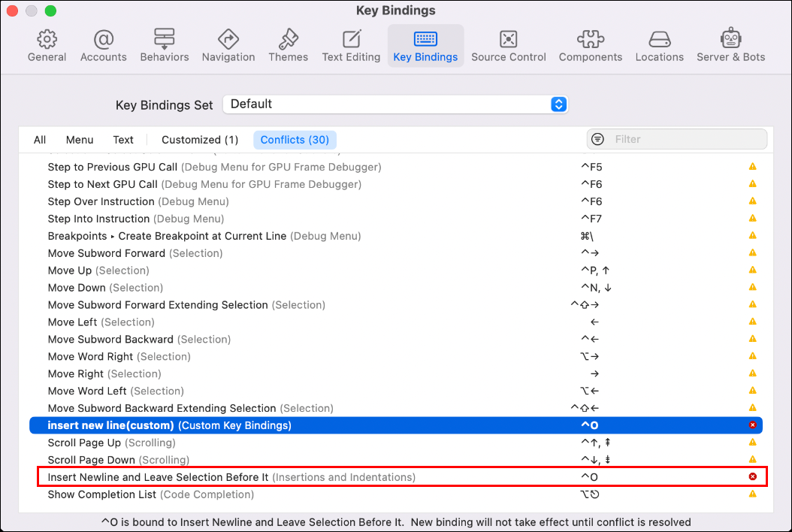Click warning icon for Move Left row
This screenshot has width=792, height=532.
click(753, 322)
